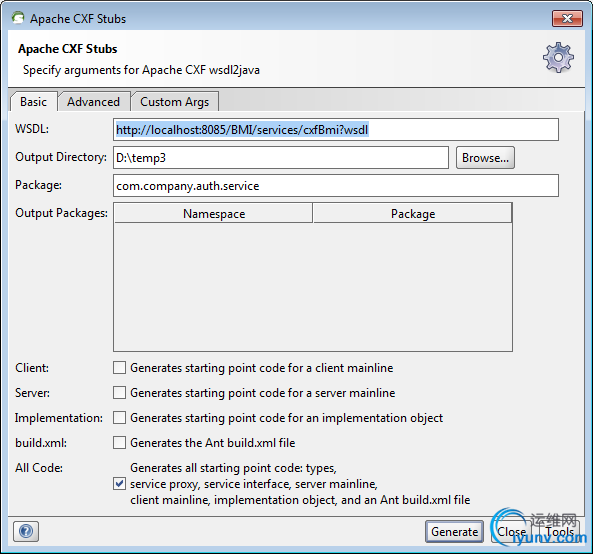
Task: Click the Close button
Action: click(x=511, y=532)
